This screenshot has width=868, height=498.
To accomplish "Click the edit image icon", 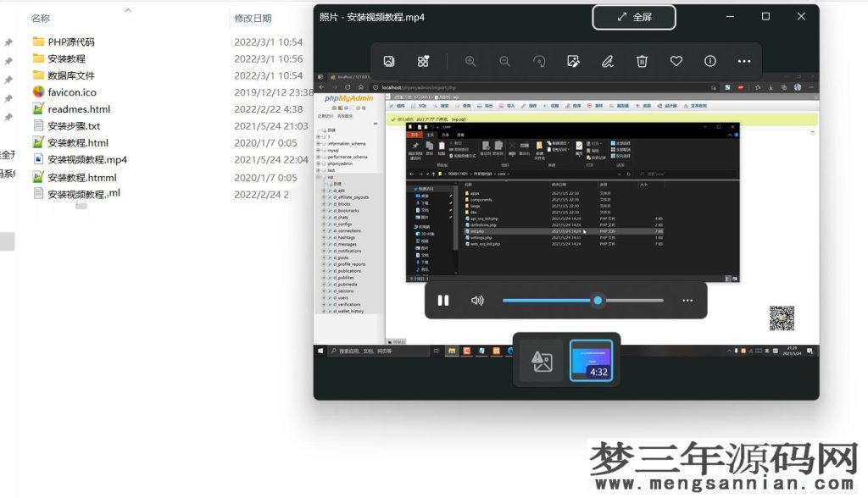I will (573, 61).
